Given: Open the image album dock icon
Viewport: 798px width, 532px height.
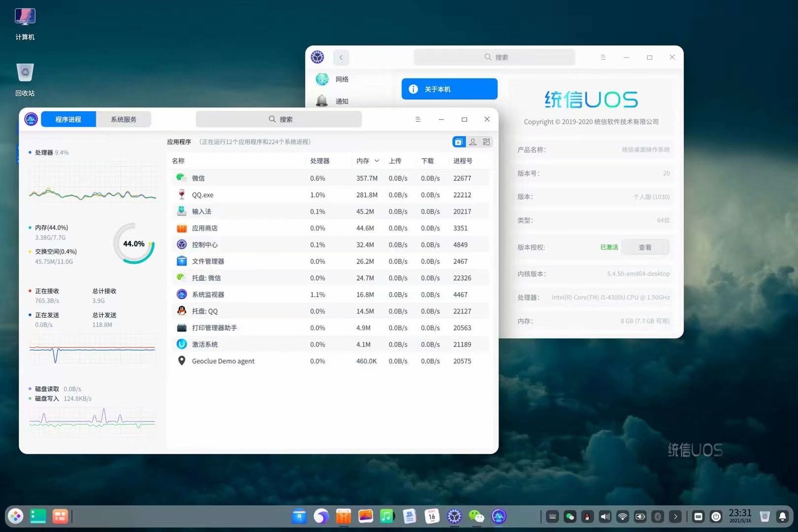Looking at the screenshot, I should click(366, 516).
